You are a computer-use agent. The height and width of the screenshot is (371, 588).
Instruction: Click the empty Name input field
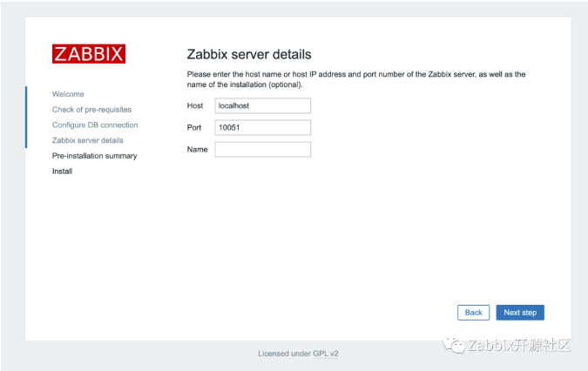[x=262, y=149]
